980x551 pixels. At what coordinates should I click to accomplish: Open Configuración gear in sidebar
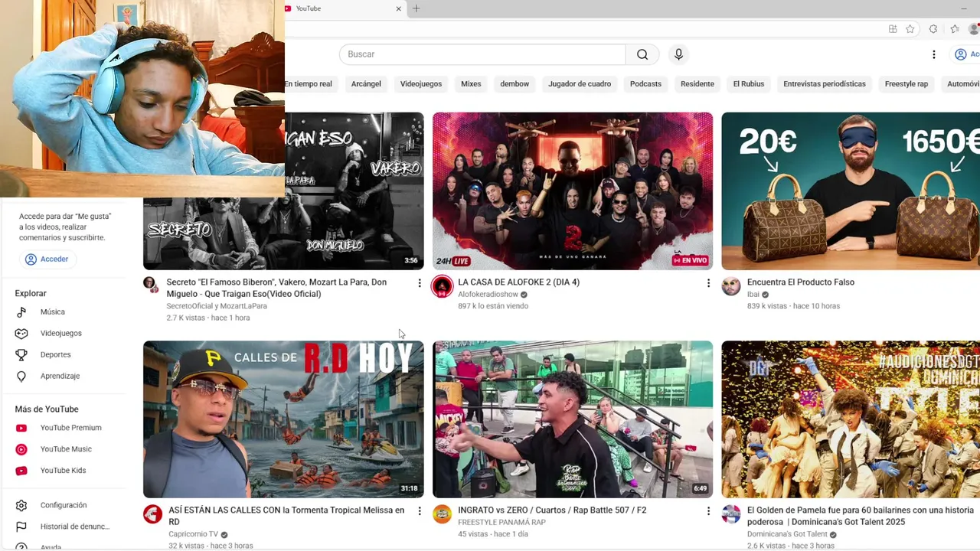(x=63, y=505)
